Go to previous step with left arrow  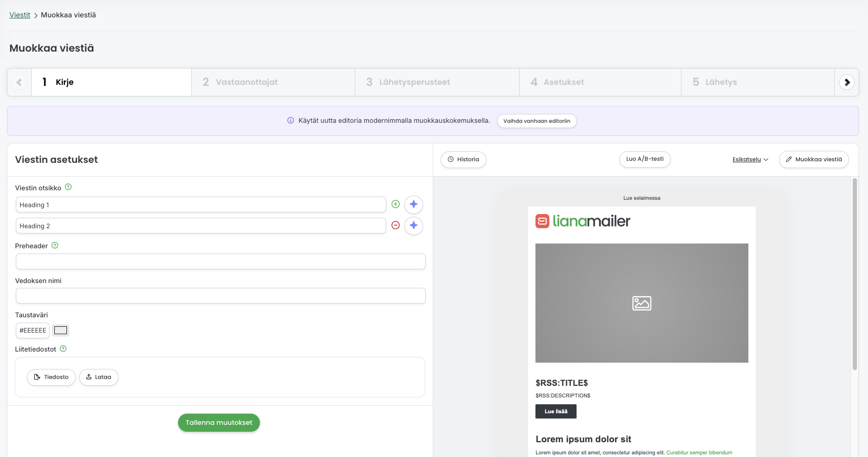[x=19, y=82]
